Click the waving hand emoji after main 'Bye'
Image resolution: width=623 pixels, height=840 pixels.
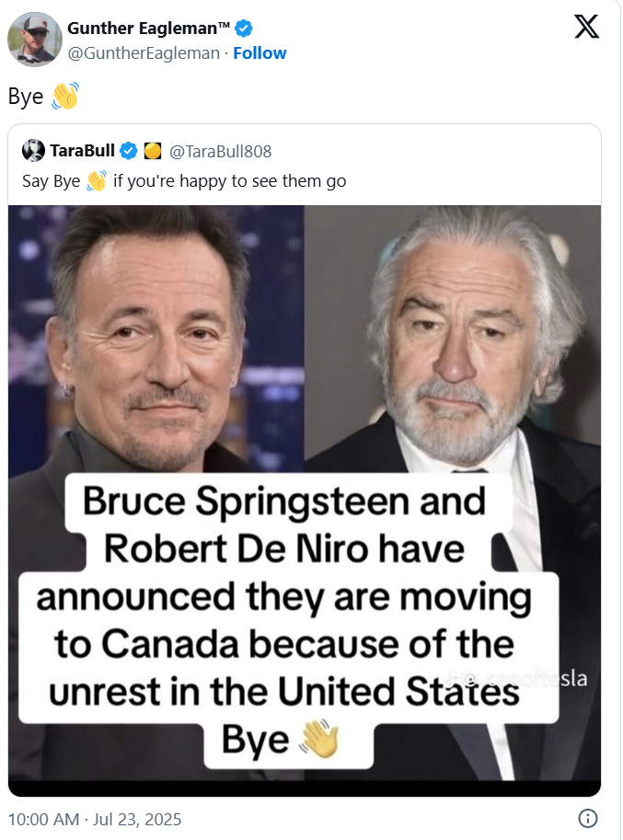point(63,97)
